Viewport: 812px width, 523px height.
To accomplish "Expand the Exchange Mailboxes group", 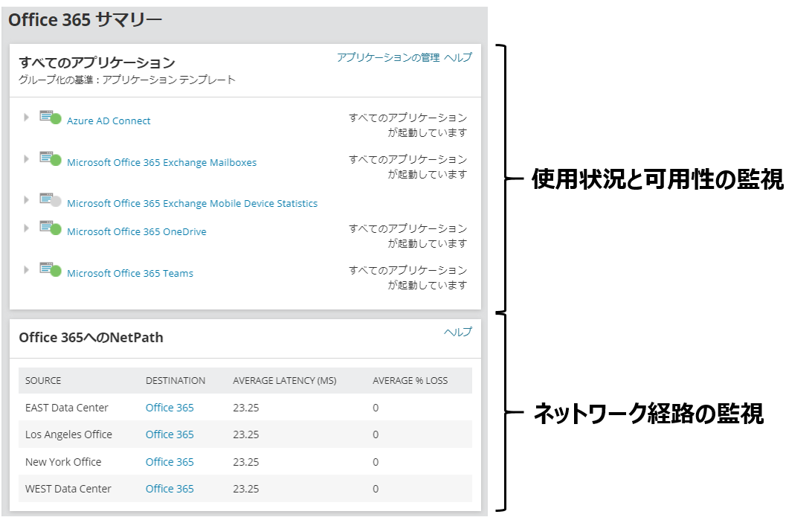I will (27, 158).
